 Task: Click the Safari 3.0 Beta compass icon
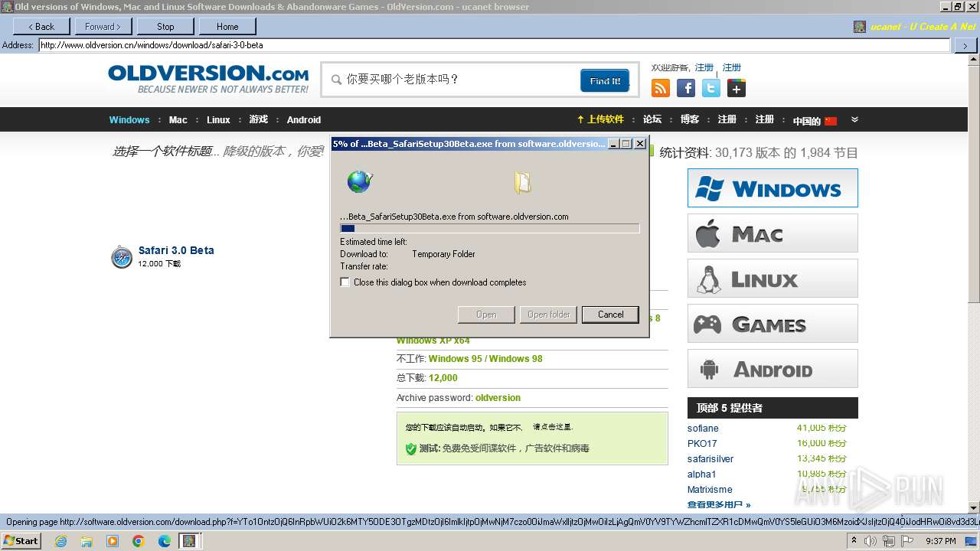122,257
